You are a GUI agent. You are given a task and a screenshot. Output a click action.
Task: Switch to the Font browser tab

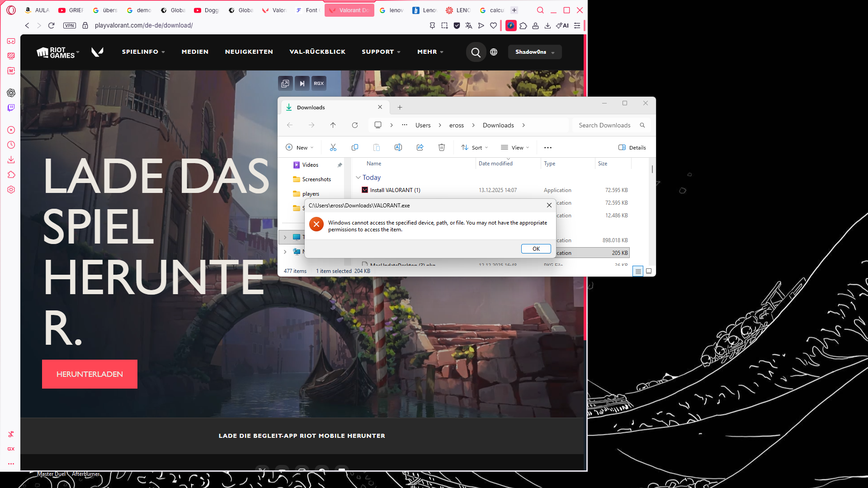pyautogui.click(x=307, y=10)
